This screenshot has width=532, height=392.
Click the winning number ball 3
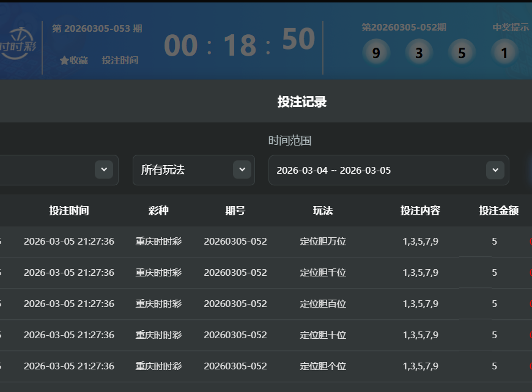[419, 53]
